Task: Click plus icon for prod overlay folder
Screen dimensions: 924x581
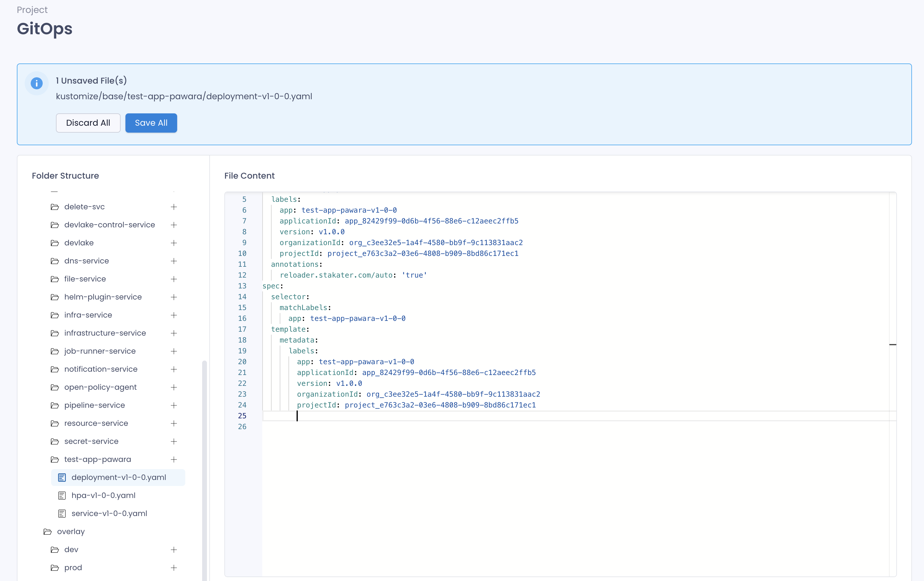Action: click(x=174, y=567)
